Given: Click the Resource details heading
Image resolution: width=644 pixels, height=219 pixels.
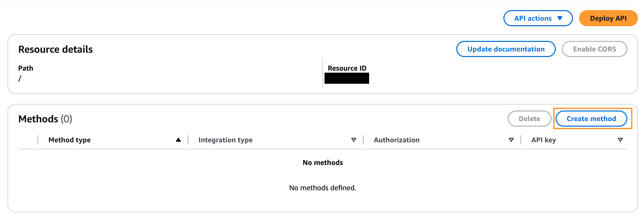Looking at the screenshot, I should [x=55, y=49].
